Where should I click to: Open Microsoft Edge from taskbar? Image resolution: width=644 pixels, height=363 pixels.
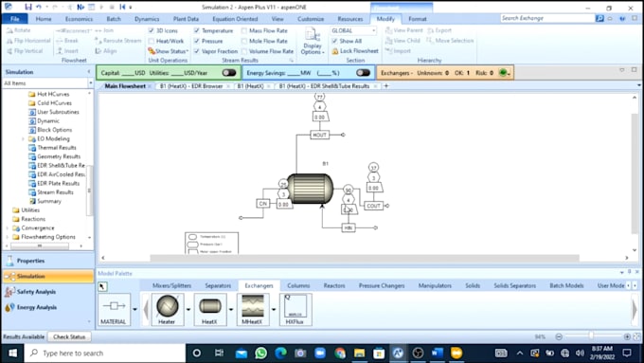(280, 354)
